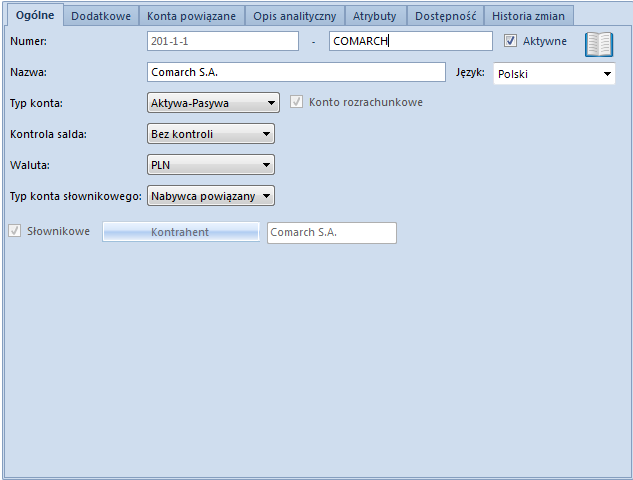Toggle the Aktywne checkbox
Image resolution: width=633 pixels, height=480 pixels.
click(510, 41)
